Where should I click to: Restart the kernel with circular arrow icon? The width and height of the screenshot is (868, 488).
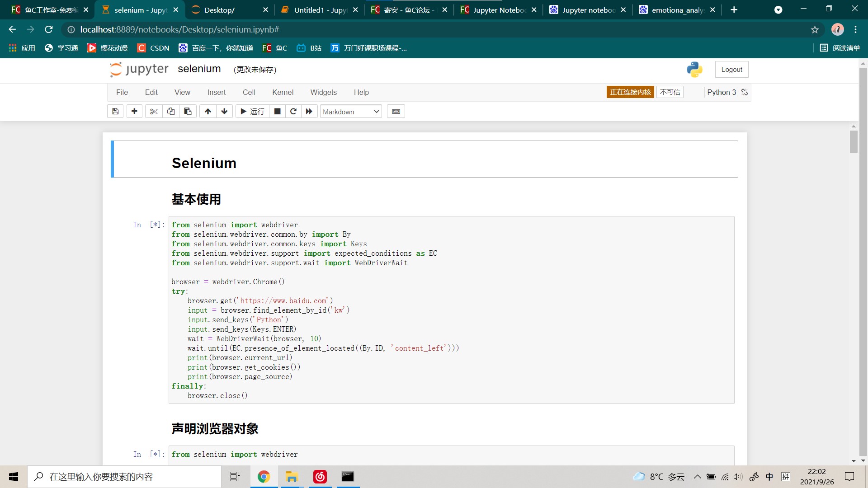tap(293, 111)
